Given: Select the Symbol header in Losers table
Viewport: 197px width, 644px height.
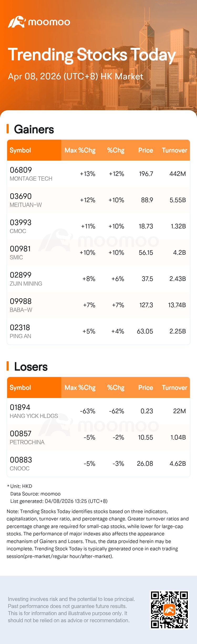Looking at the screenshot, I should pyautogui.click(x=20, y=388).
